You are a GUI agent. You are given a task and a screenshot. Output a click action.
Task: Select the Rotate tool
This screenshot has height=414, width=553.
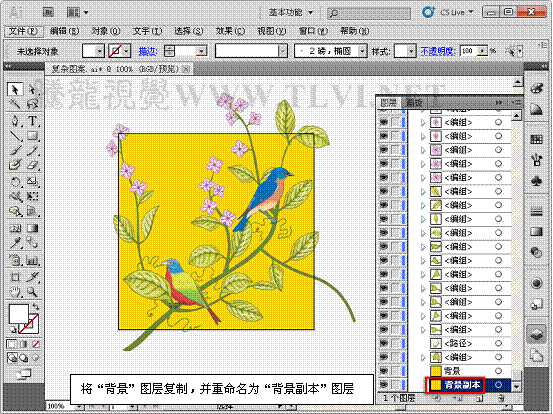pyautogui.click(x=15, y=182)
